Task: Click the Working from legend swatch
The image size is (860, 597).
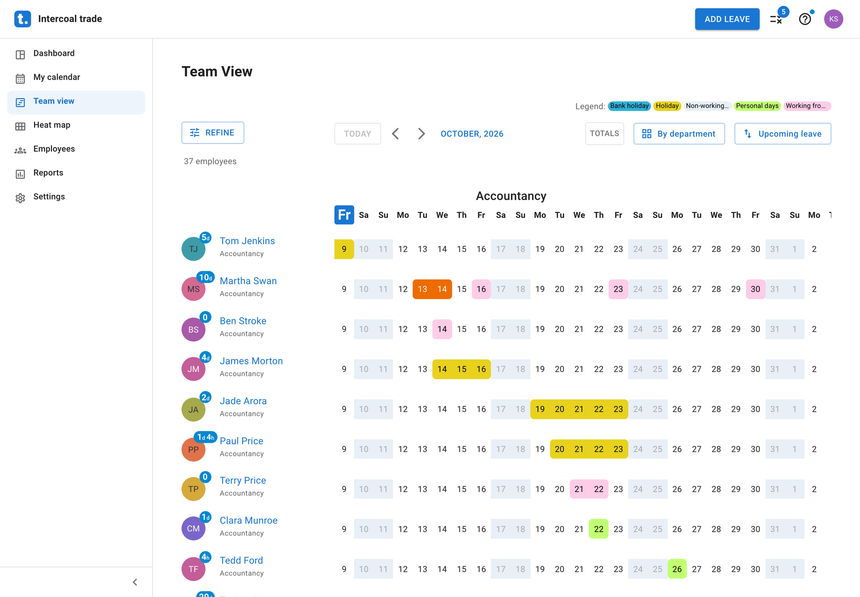Action: tap(807, 106)
